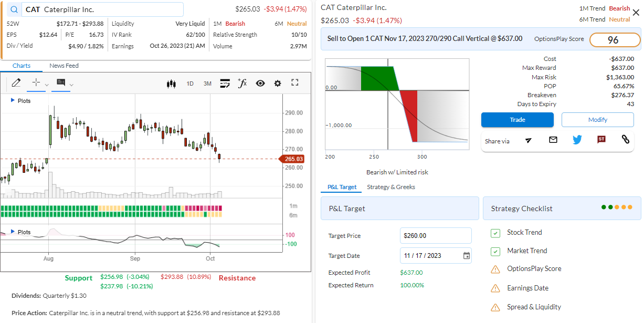644x323 pixels.
Task: Click the Bearish w/ Limited risk label
Action: point(397,172)
